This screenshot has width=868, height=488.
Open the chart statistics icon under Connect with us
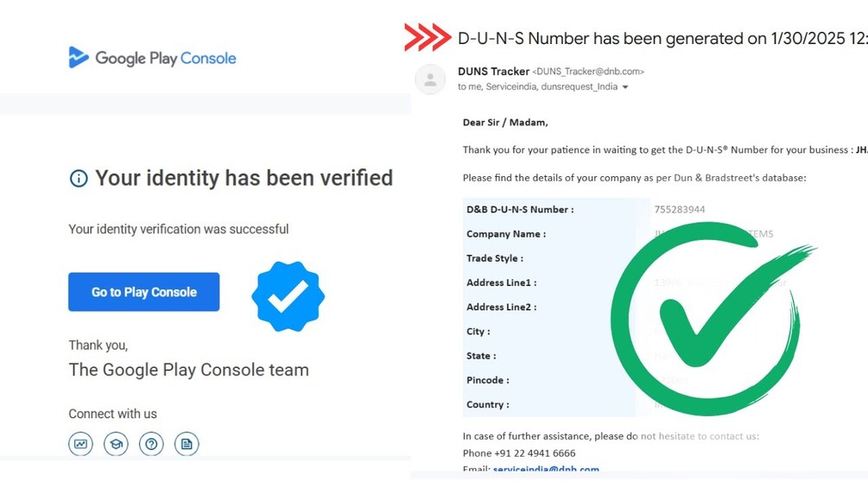point(81,444)
